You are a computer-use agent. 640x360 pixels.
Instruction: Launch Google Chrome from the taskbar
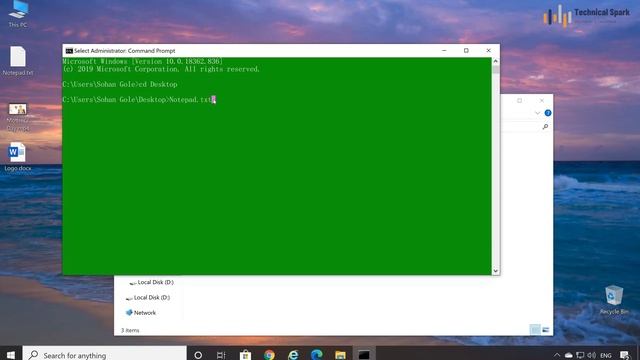(x=269, y=355)
